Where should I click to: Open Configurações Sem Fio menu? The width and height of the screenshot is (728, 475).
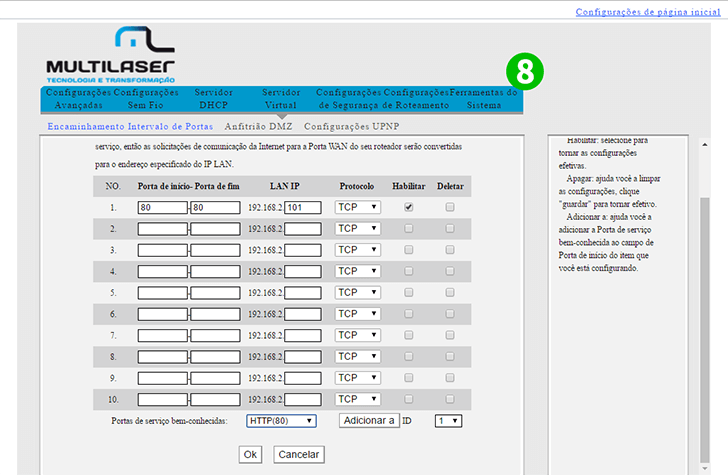pos(146,99)
